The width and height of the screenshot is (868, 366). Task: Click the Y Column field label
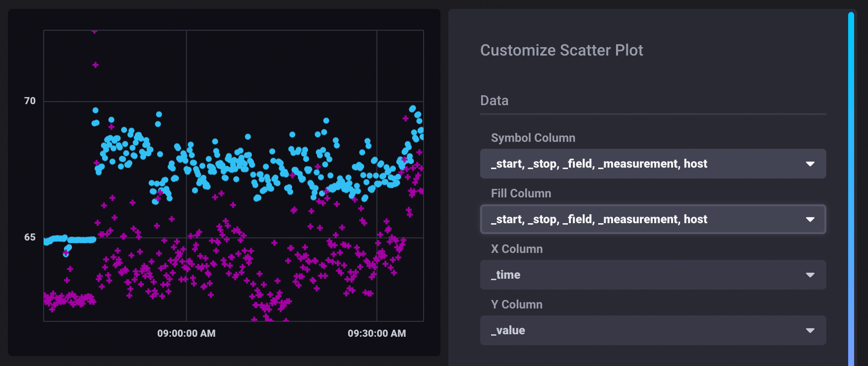pyautogui.click(x=516, y=305)
